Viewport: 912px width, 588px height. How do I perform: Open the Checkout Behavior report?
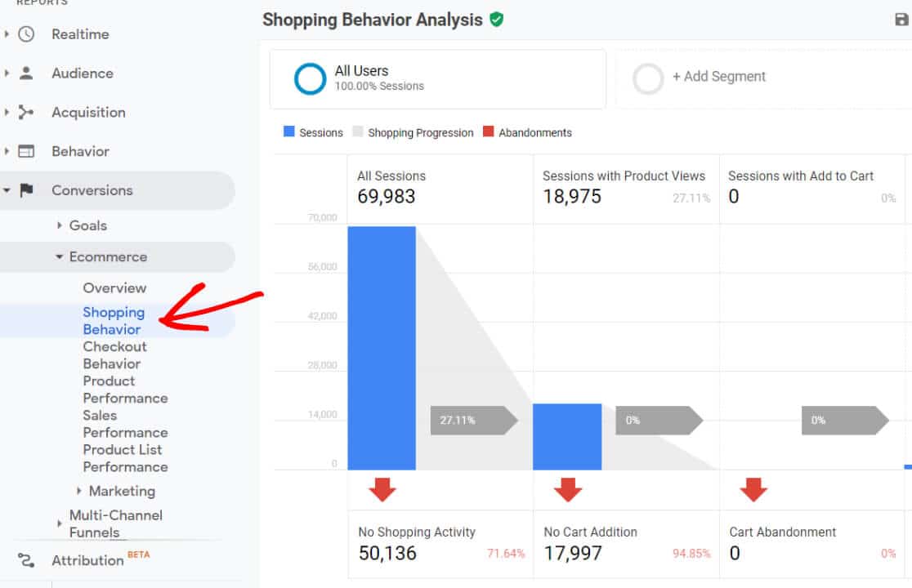coord(114,355)
